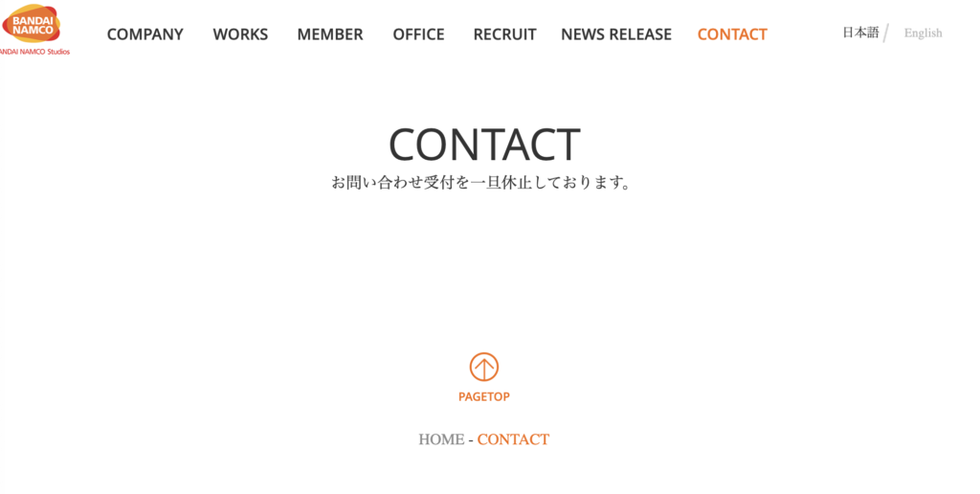
Task: Click the slash divider between the language options
Action: pos(886,34)
